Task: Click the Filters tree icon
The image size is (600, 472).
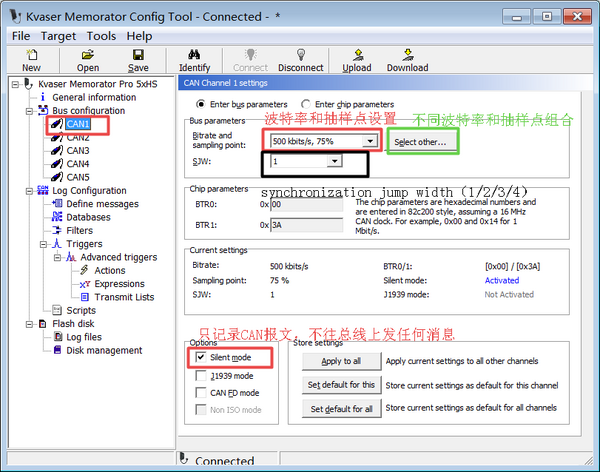Action: point(57,230)
